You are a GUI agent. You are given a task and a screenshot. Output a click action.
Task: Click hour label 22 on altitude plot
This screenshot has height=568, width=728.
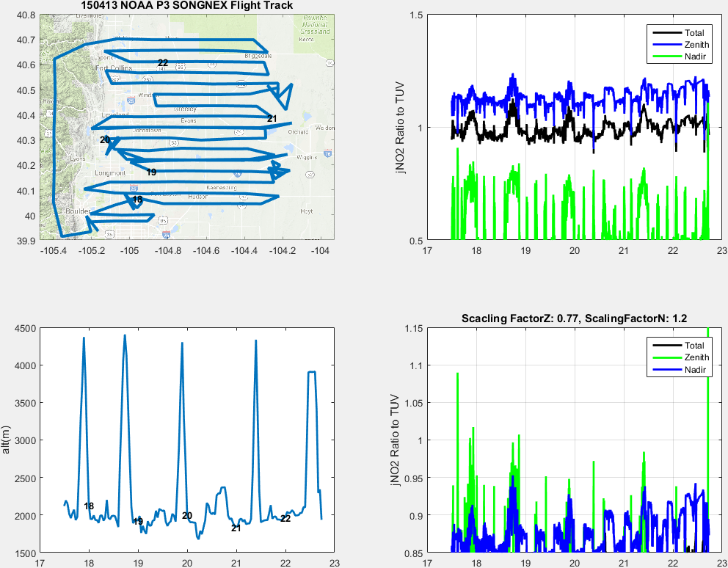click(285, 519)
